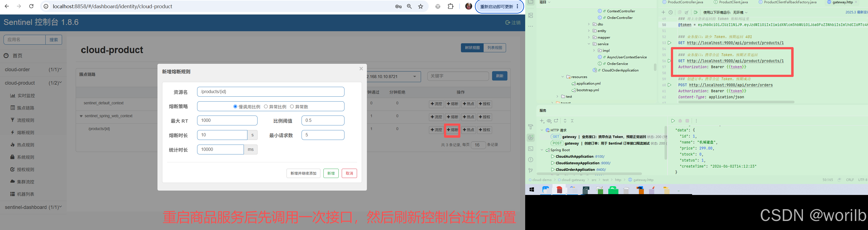
Task: Open 首页 in the Sentinel sidebar
Action: [17, 56]
